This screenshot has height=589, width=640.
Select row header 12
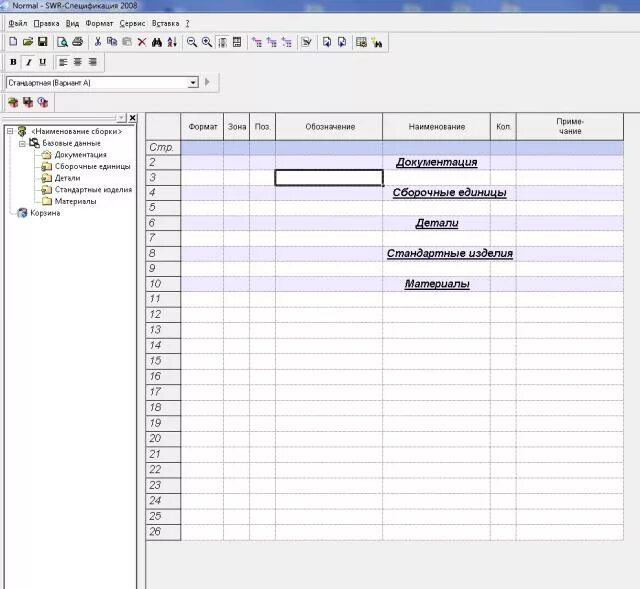click(x=163, y=315)
